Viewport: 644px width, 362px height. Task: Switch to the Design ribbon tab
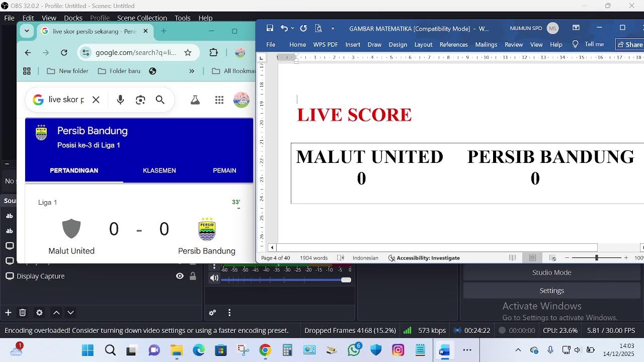pyautogui.click(x=397, y=44)
